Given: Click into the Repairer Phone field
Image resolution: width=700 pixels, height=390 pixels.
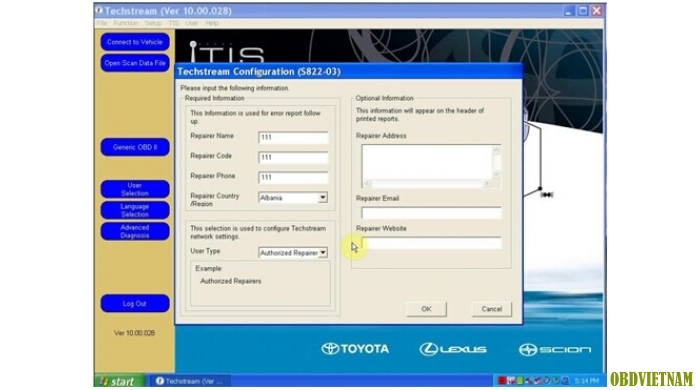Looking at the screenshot, I should tap(293, 178).
